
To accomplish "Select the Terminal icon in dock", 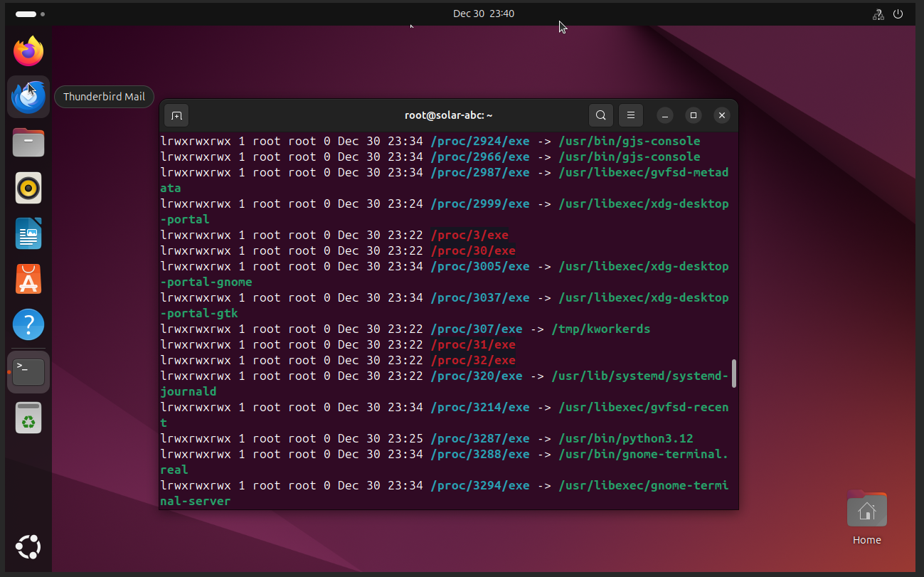I will pos(28,371).
